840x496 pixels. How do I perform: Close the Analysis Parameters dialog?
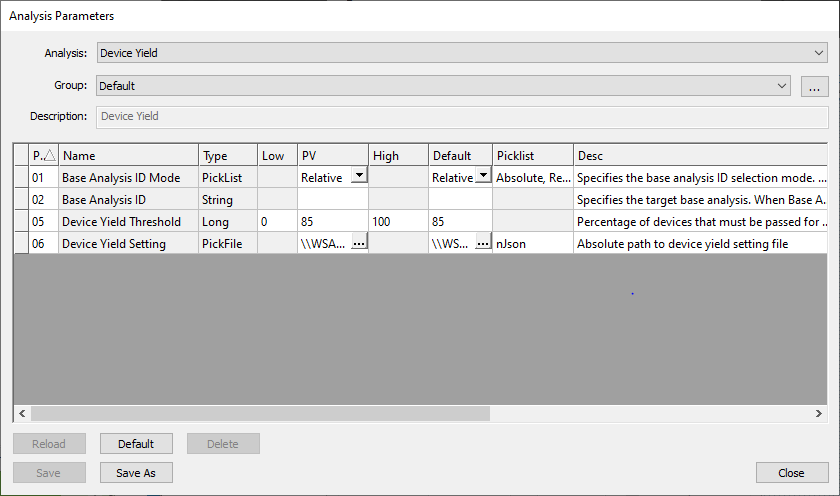(x=793, y=473)
